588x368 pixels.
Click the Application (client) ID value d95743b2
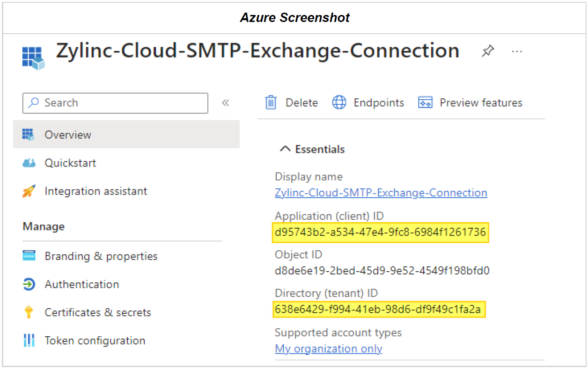(x=381, y=232)
